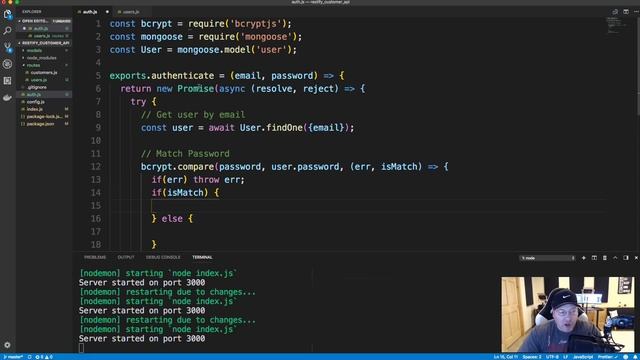Image resolution: width=640 pixels, height=360 pixels.
Task: Expand the models folder
Action: coord(34,51)
